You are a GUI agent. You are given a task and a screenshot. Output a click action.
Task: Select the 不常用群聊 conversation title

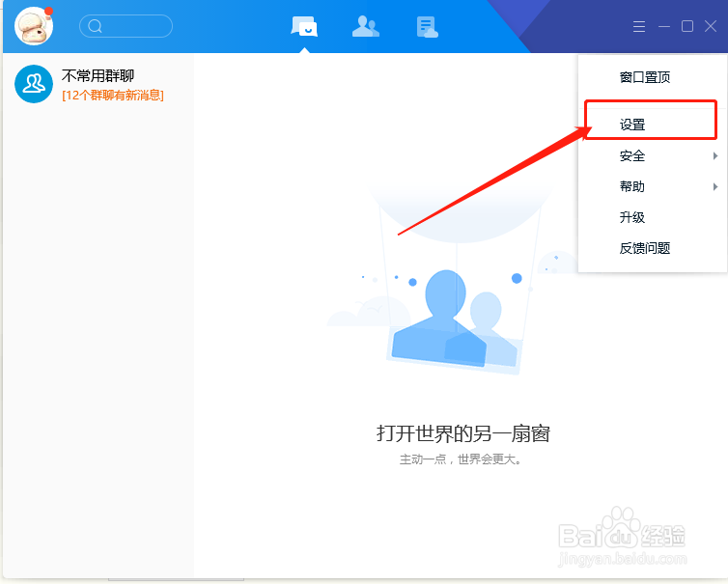point(98,75)
